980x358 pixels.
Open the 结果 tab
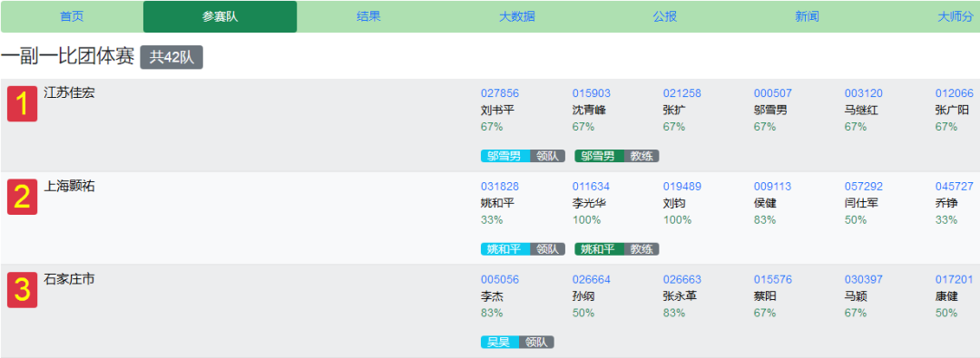click(368, 17)
